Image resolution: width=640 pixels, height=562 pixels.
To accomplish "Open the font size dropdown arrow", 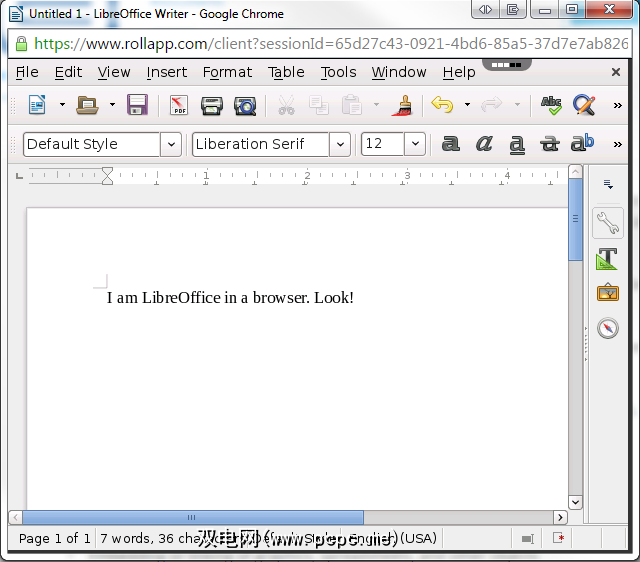I will click(415, 144).
